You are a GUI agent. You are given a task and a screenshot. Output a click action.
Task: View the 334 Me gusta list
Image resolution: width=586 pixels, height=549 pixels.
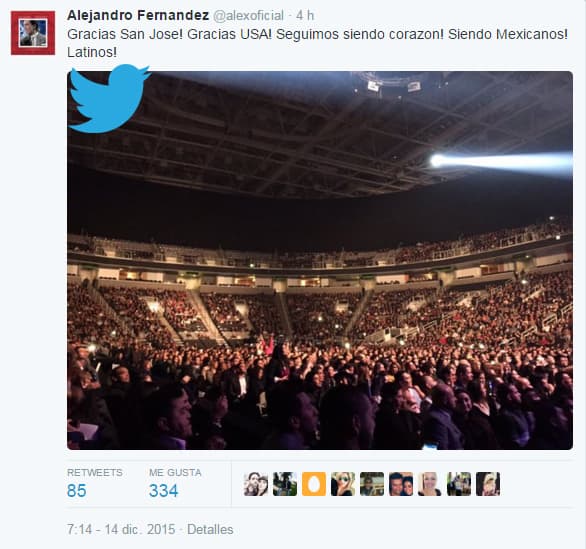point(175,484)
